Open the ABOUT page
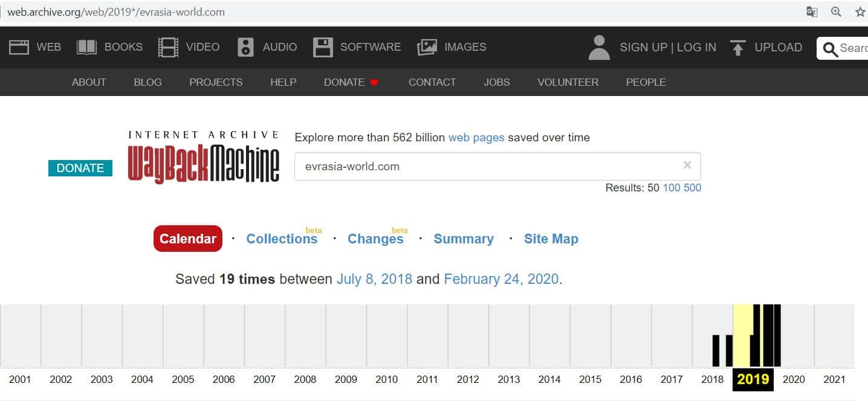This screenshot has width=868, height=401. click(89, 82)
